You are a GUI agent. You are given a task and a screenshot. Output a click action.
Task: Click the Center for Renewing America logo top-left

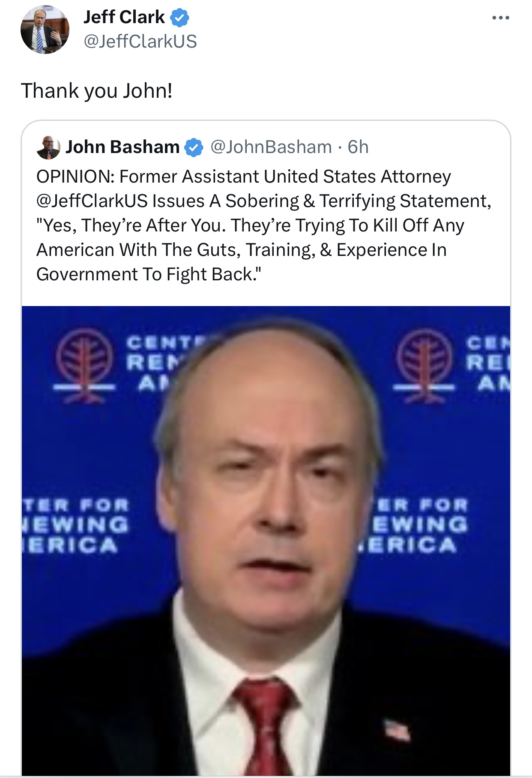[x=85, y=366]
